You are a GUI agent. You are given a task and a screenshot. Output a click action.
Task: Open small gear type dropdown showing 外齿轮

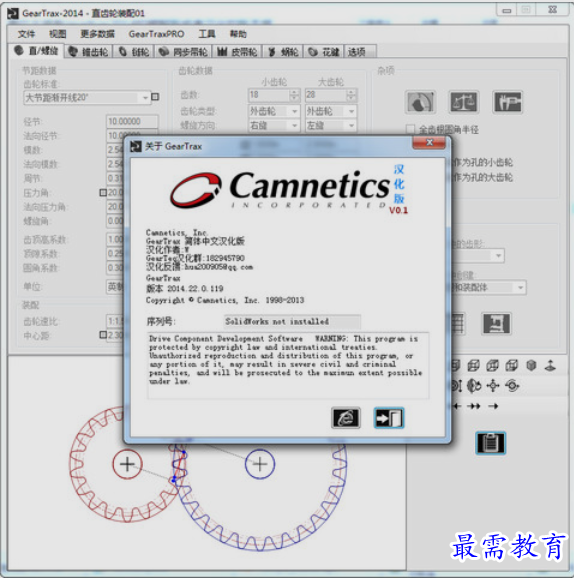274,111
